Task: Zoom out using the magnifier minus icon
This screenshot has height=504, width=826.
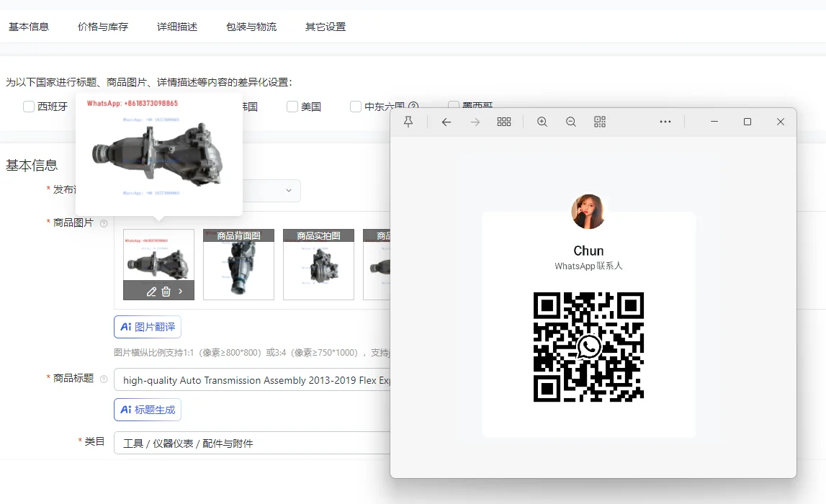Action: tap(570, 122)
